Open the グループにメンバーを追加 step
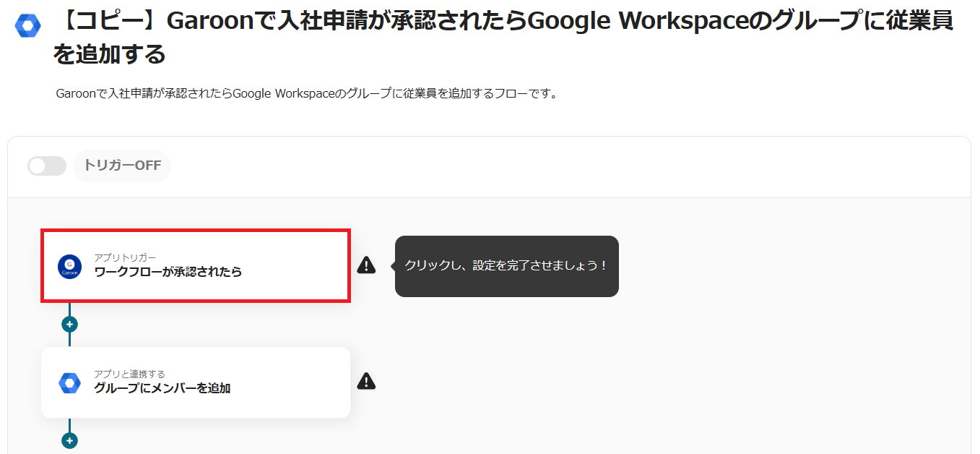 [196, 382]
